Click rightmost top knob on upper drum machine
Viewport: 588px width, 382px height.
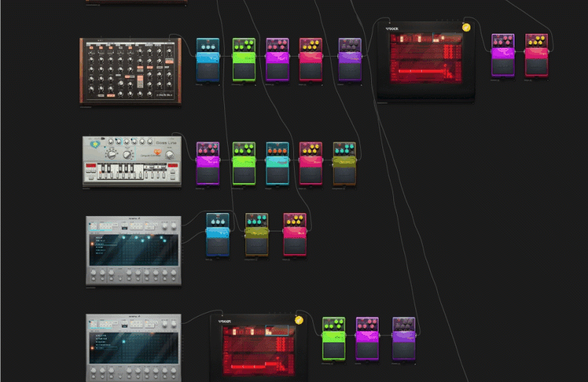[x=173, y=226]
